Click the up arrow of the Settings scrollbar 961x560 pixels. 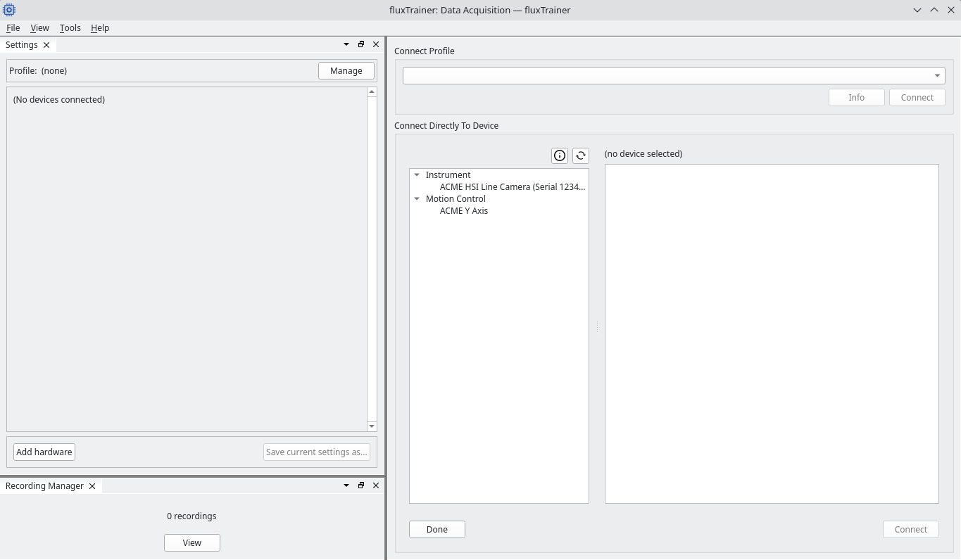click(372, 92)
